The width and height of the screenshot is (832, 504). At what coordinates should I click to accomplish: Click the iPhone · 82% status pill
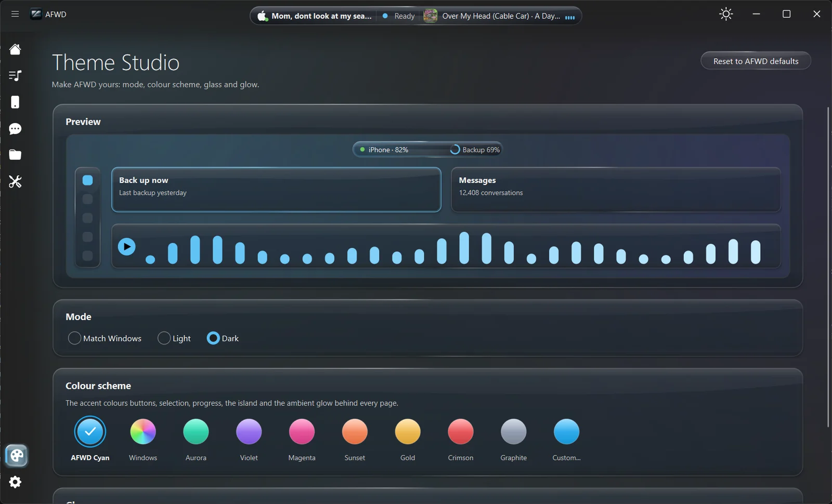click(x=384, y=150)
